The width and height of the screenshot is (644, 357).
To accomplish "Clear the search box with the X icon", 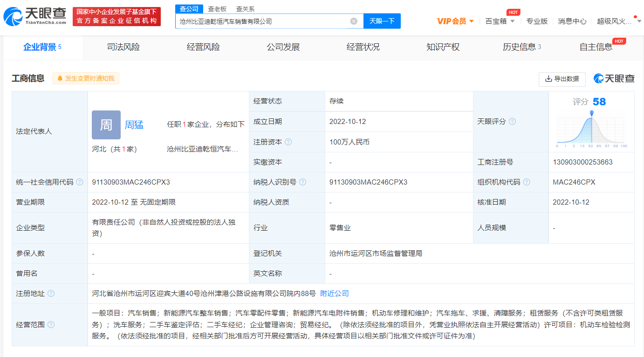I will coord(354,21).
